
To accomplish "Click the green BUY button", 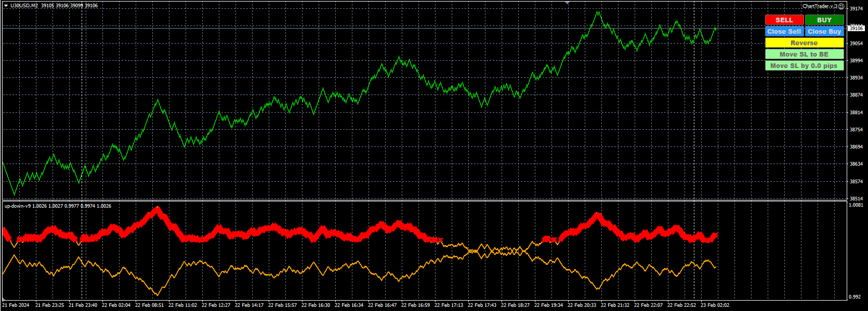I will 824,20.
